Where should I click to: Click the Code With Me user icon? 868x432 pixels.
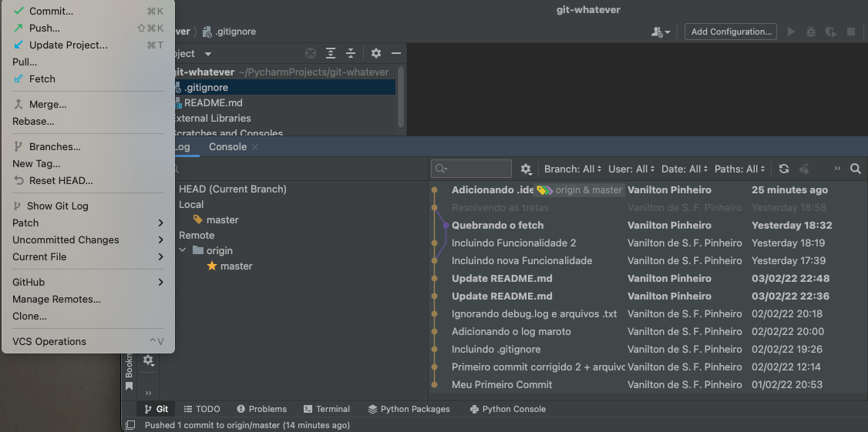[x=661, y=32]
